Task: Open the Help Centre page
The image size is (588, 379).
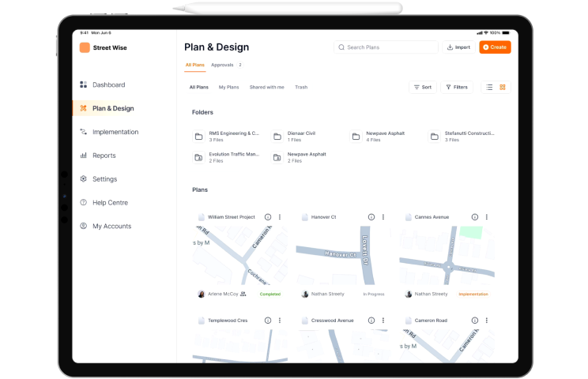Action: pyautogui.click(x=110, y=203)
